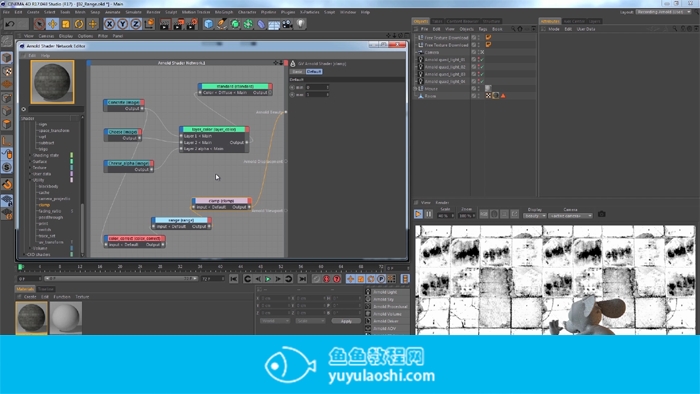Click the render snapshot camera icon
The height and width of the screenshot is (394, 700).
click(602, 215)
